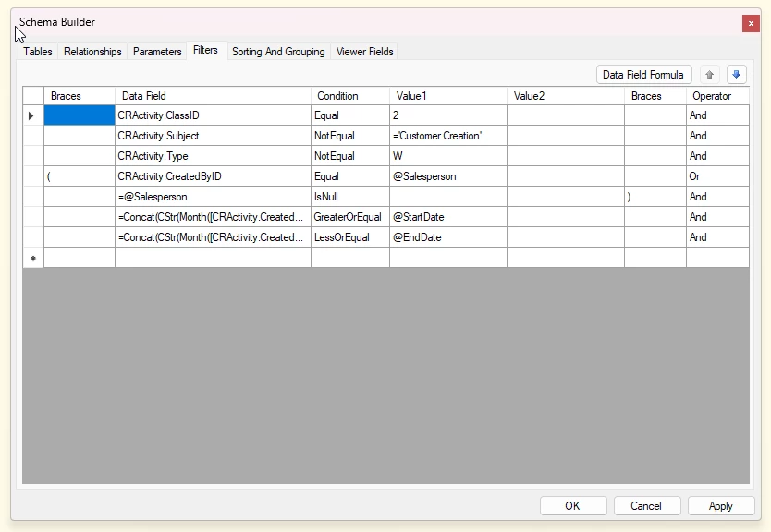Click Value2 cell in ClassID row
The width and height of the screenshot is (771, 532).
tap(566, 115)
